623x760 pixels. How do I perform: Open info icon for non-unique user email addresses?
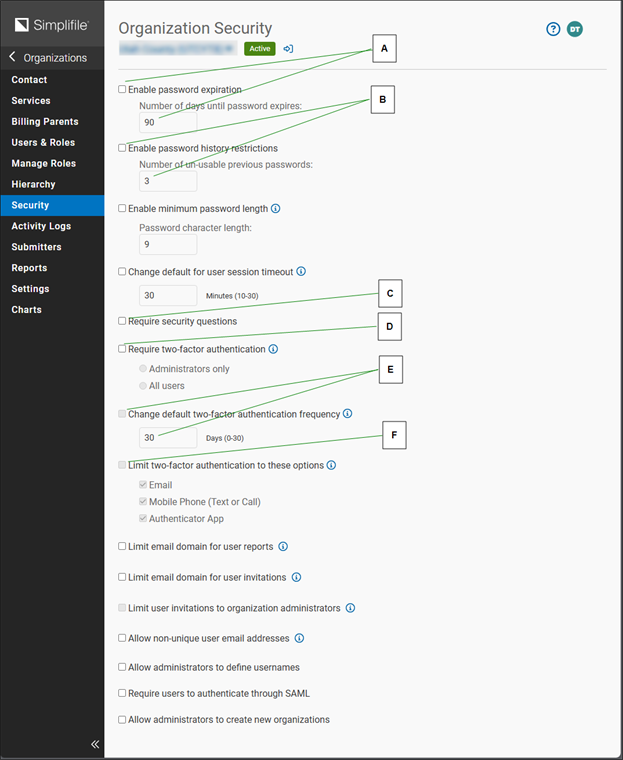click(299, 638)
